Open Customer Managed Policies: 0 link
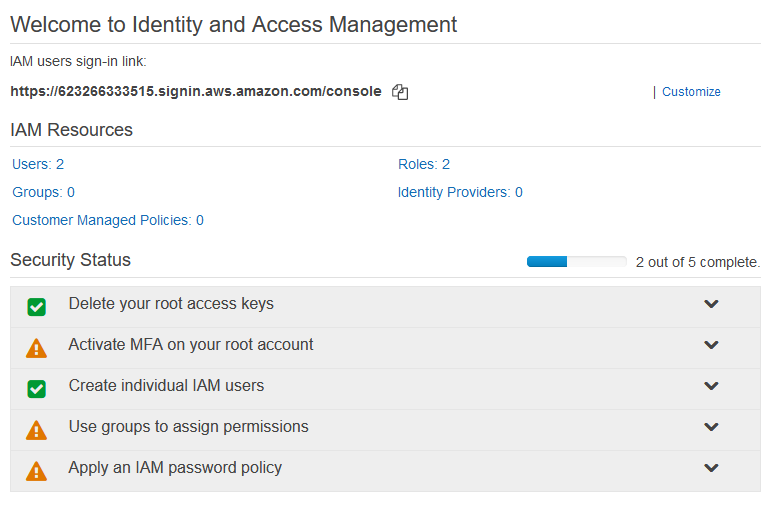The height and width of the screenshot is (528, 783). point(108,220)
